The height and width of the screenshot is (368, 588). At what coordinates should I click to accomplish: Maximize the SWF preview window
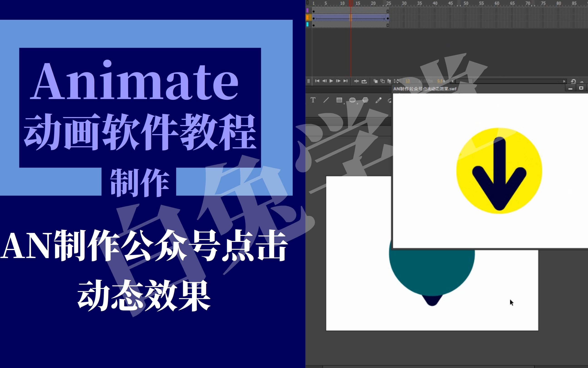click(581, 88)
